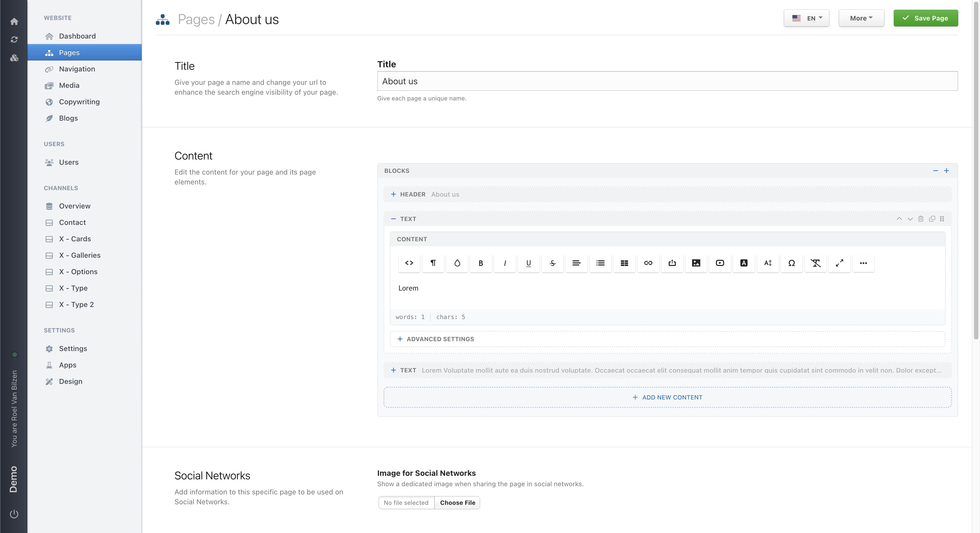Image resolution: width=980 pixels, height=533 pixels.
Task: Insert a link in the editor
Action: tap(648, 263)
